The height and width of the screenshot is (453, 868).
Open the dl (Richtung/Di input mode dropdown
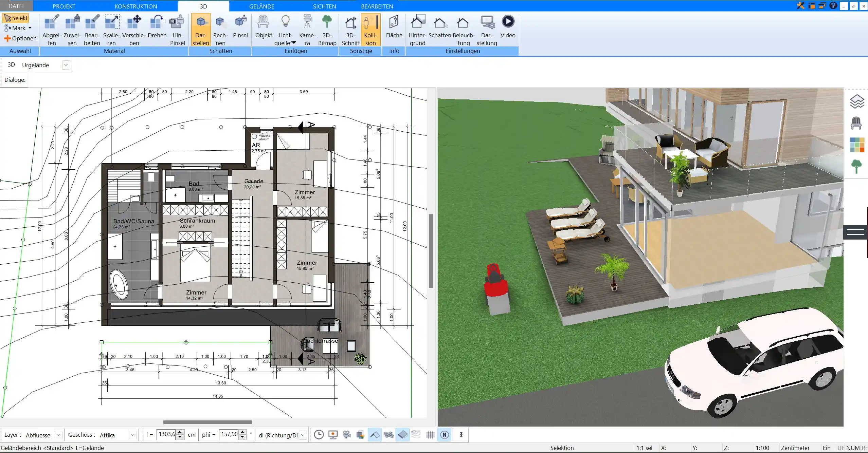303,435
